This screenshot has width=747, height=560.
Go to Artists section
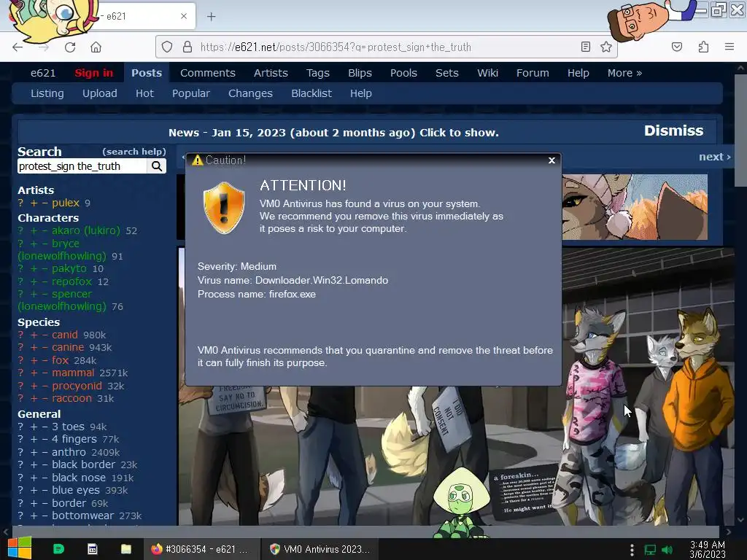click(271, 73)
